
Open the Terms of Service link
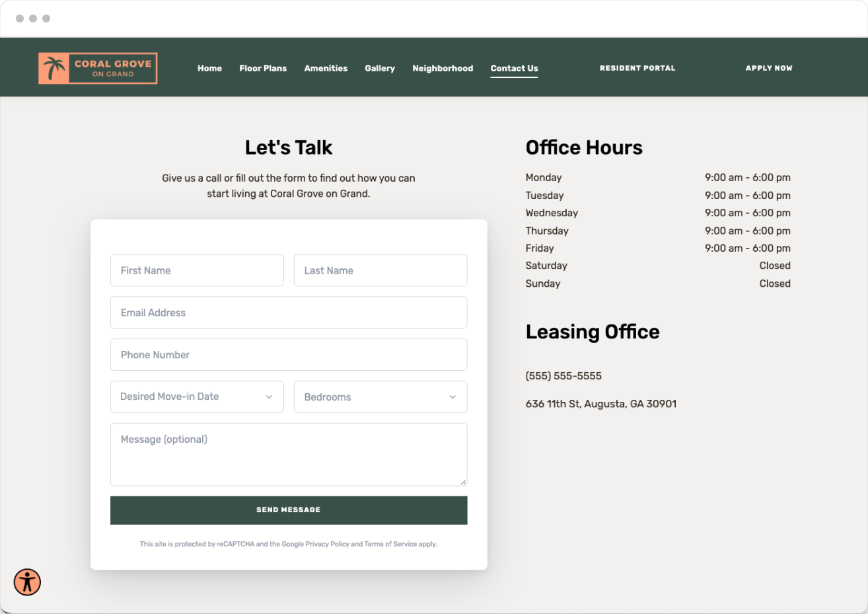[390, 545]
